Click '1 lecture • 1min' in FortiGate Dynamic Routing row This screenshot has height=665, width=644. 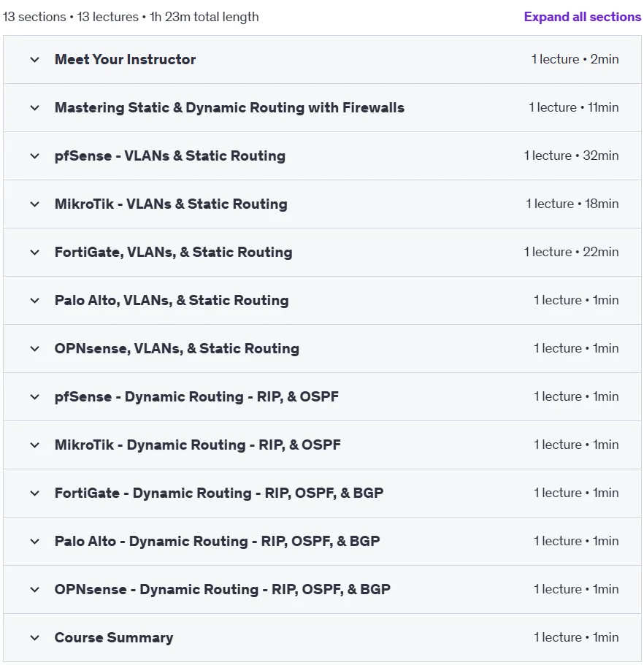click(576, 493)
